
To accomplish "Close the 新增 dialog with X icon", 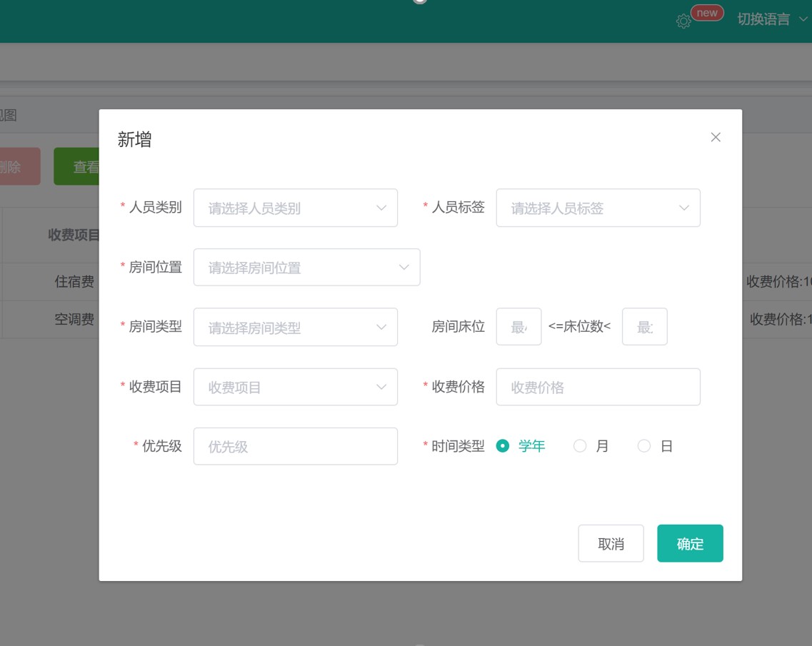I will (716, 137).
